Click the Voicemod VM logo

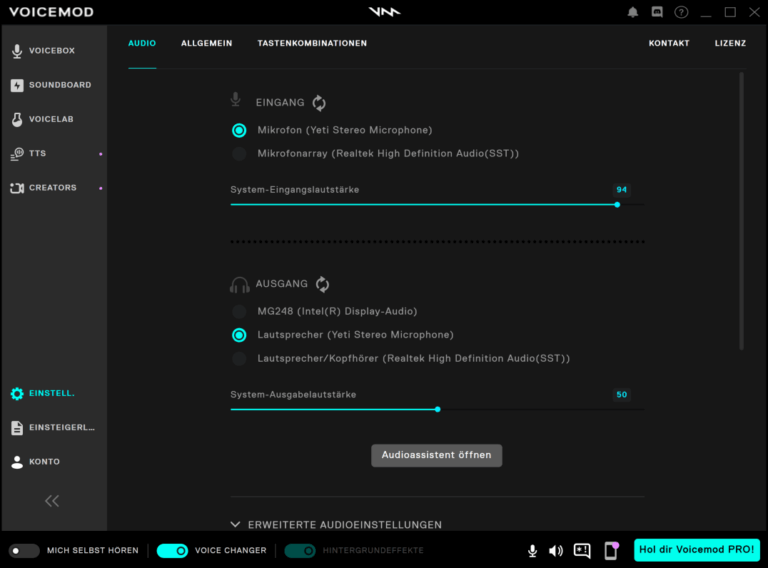click(x=384, y=12)
